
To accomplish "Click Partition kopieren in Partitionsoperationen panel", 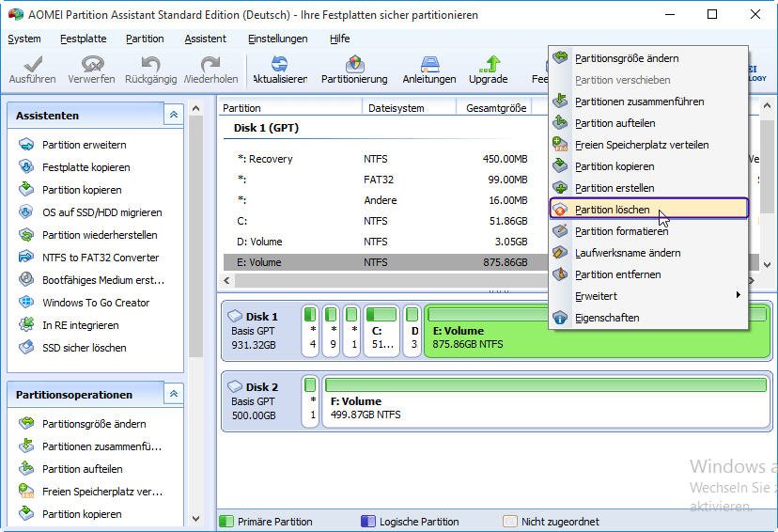I will coord(82,514).
